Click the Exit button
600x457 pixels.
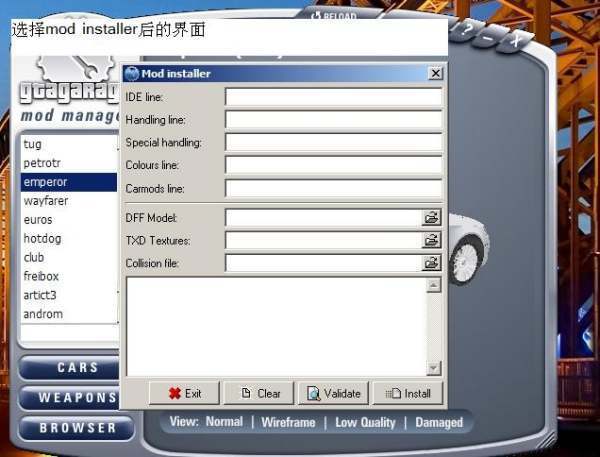click(x=184, y=393)
